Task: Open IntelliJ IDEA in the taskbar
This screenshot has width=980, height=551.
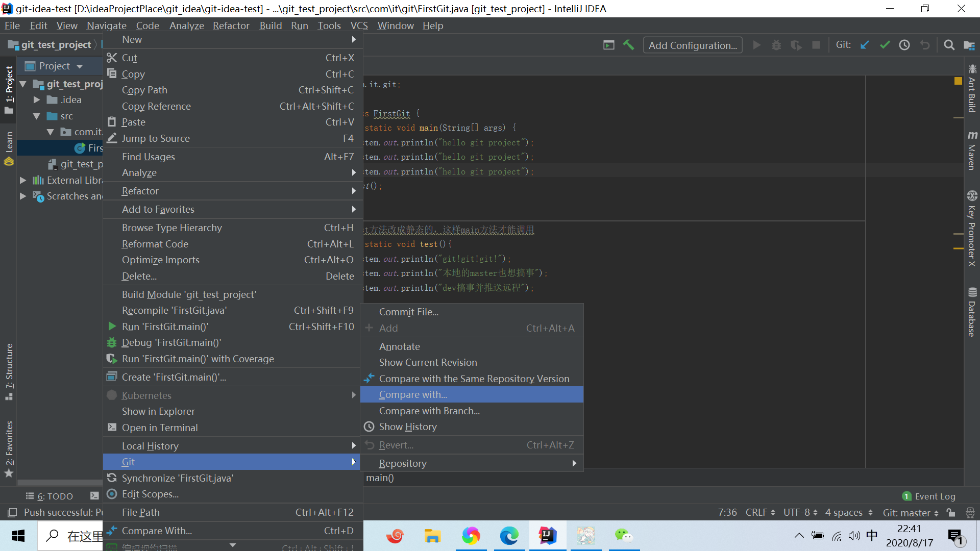Action: pos(547,536)
